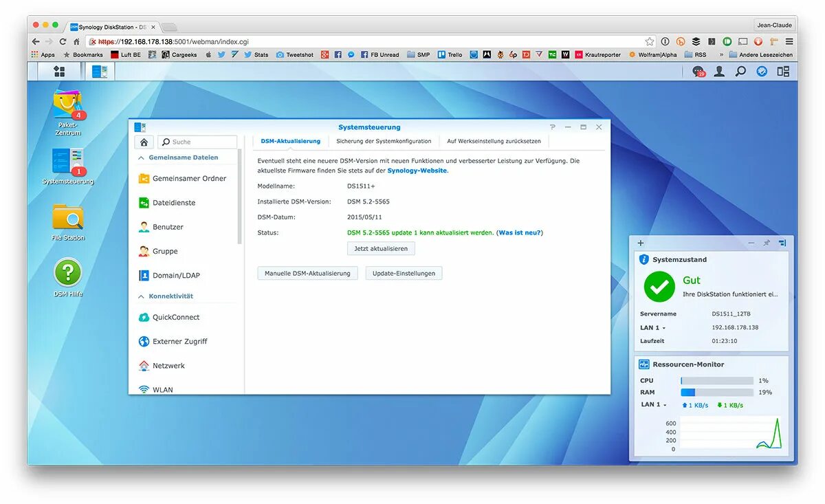Open Chrome menu hamburger button

point(789,41)
